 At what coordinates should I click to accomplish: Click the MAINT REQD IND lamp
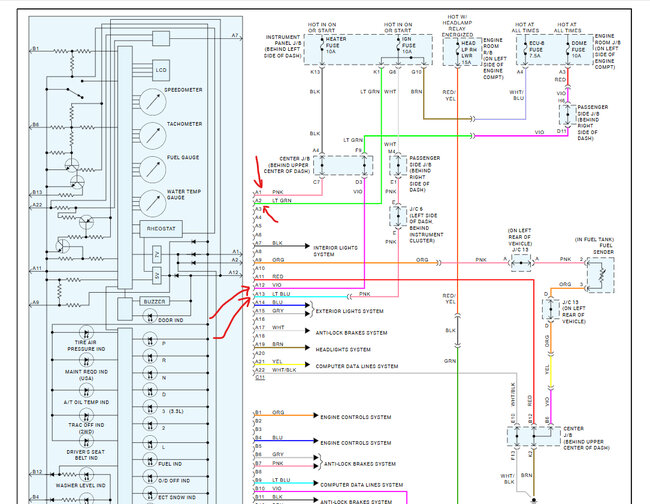[x=86, y=361]
